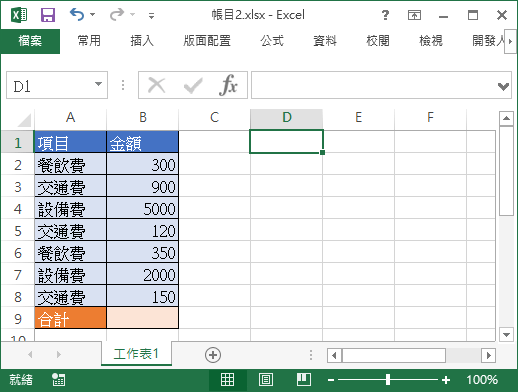Click the macro recording status icon
The image size is (518, 392).
(59, 379)
